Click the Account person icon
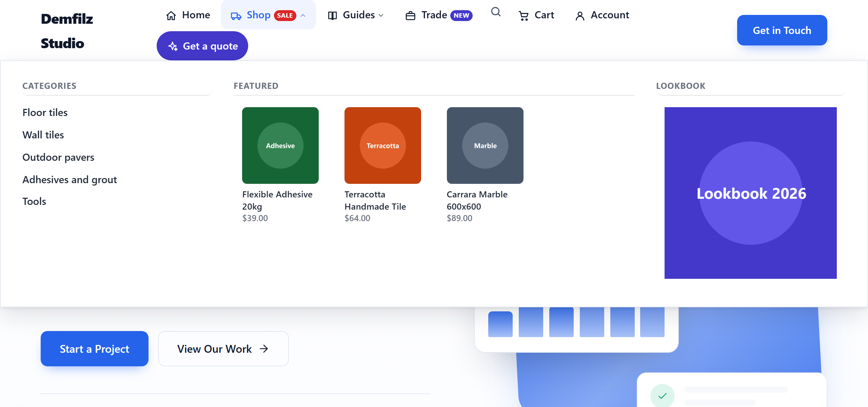 580,16
